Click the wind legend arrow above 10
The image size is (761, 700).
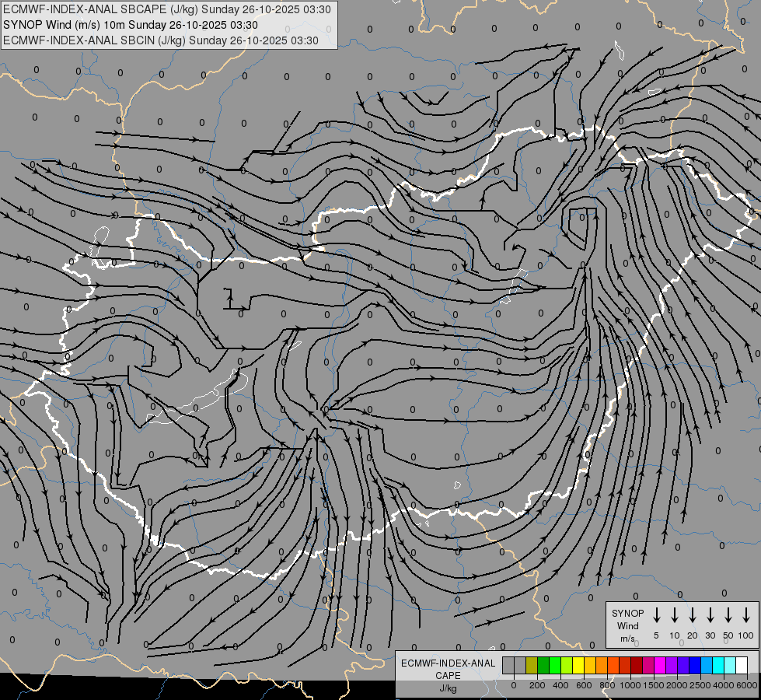(674, 615)
